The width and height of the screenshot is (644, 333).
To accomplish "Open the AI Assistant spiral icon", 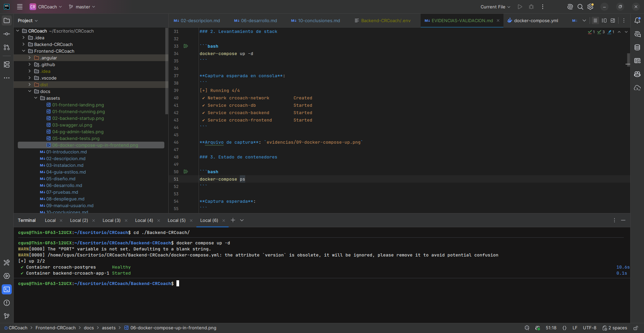I will point(570,7).
